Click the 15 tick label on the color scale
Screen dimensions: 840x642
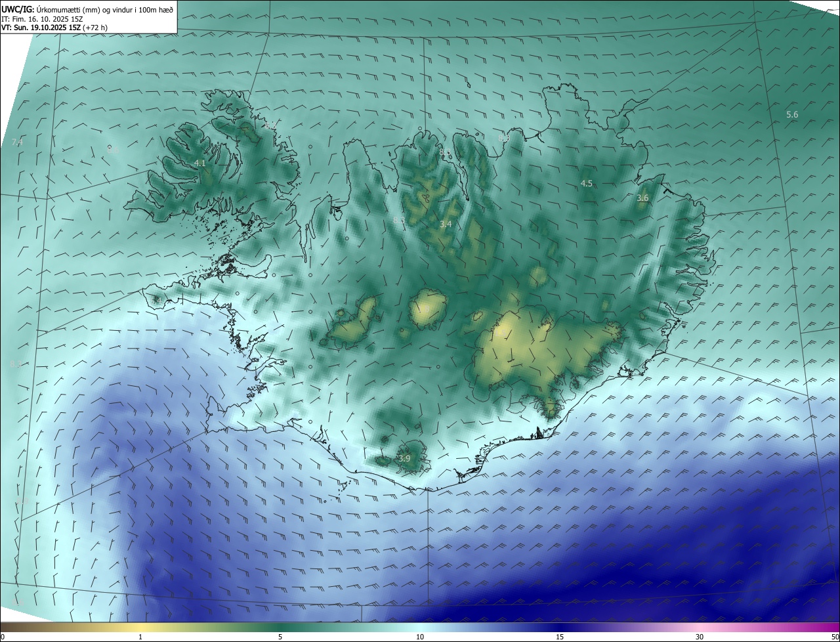tap(560, 637)
